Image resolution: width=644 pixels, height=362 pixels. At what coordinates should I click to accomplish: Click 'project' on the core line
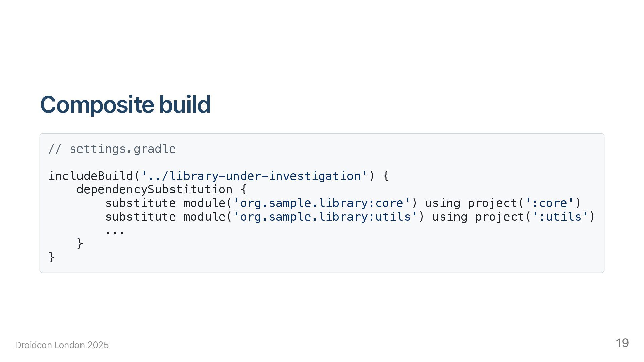tap(492, 203)
